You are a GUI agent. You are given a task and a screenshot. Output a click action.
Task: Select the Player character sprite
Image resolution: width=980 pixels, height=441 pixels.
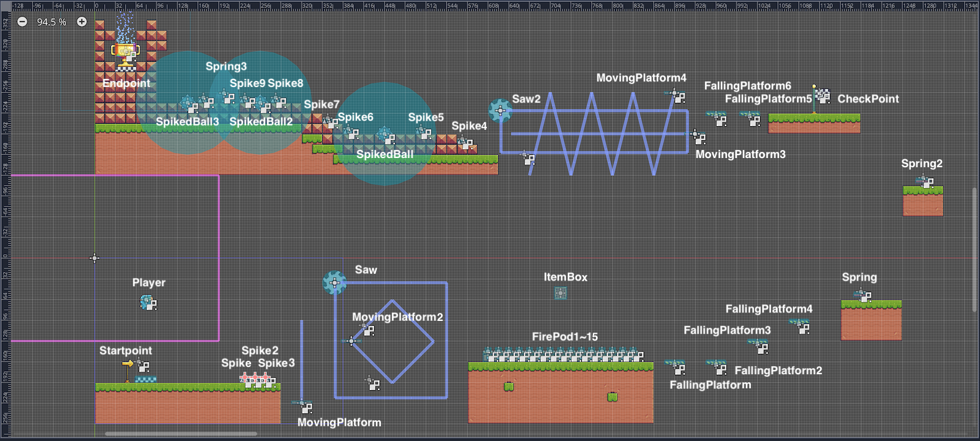tap(148, 302)
